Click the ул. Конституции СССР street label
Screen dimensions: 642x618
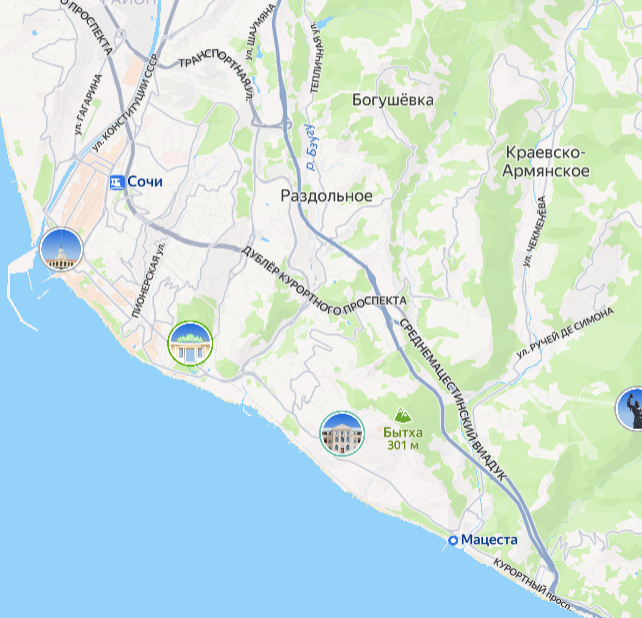pos(124,103)
